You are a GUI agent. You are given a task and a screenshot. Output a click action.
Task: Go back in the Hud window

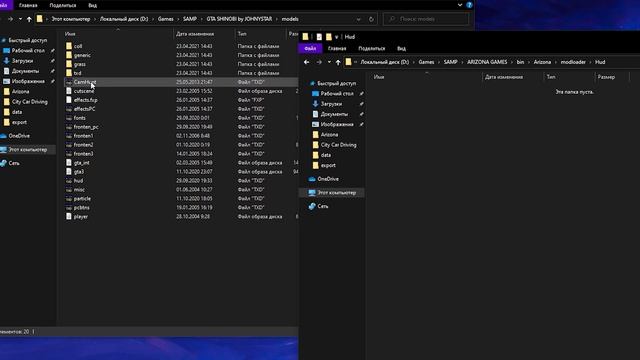point(306,62)
